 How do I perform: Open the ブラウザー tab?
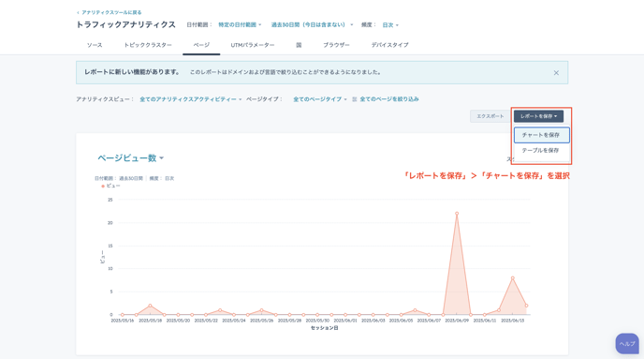[336, 45]
